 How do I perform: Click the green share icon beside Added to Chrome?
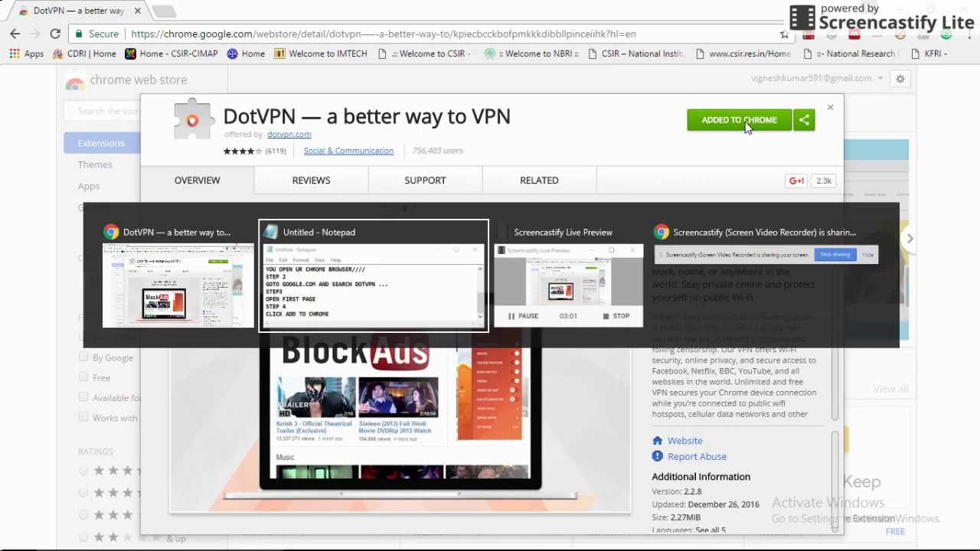pos(804,120)
